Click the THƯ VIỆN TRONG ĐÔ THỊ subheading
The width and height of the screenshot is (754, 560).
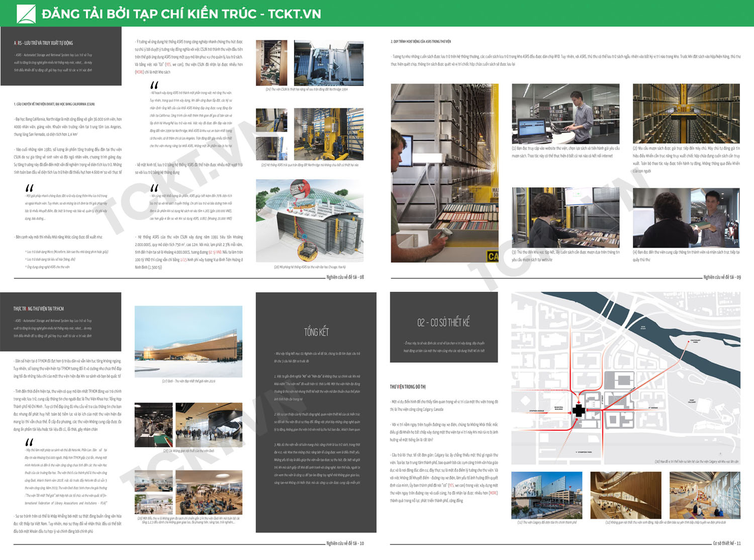pyautogui.click(x=408, y=387)
